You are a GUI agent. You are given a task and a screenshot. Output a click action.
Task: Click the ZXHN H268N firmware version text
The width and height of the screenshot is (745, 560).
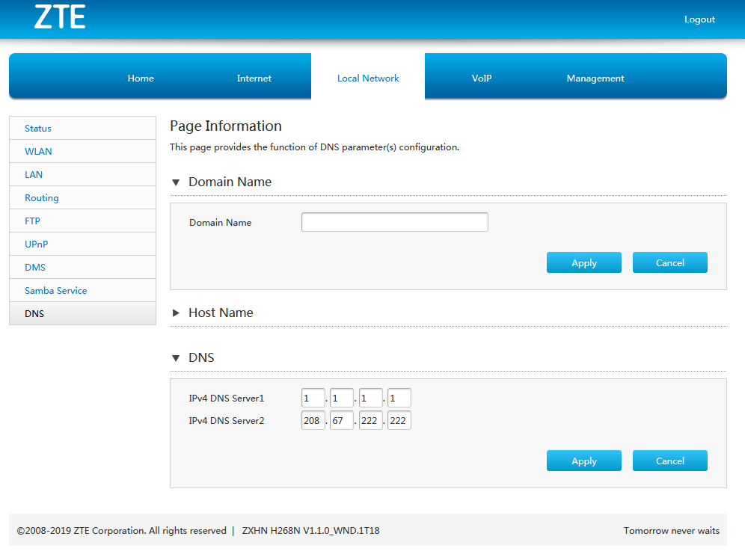pyautogui.click(x=310, y=531)
